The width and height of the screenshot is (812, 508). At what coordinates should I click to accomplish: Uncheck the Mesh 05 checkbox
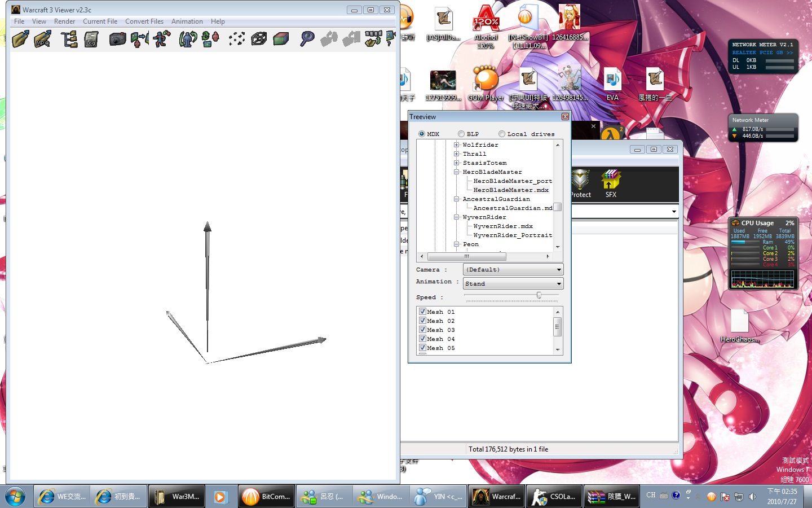coord(422,348)
